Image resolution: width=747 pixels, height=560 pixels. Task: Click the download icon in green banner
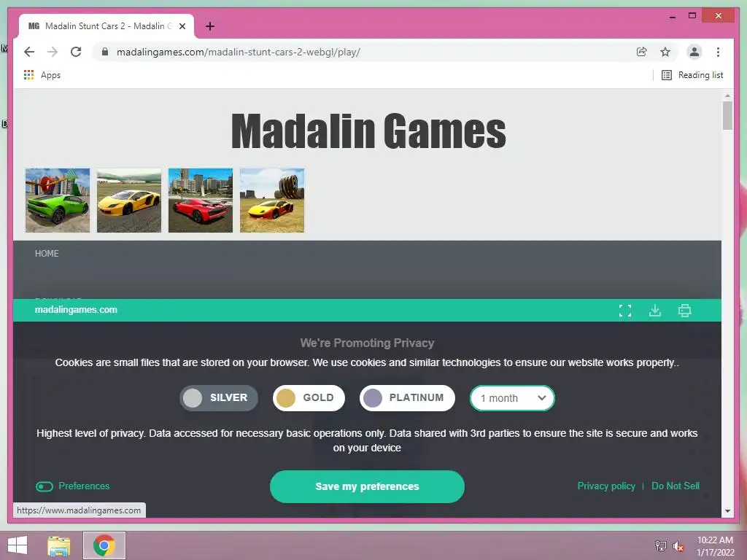pyautogui.click(x=655, y=311)
